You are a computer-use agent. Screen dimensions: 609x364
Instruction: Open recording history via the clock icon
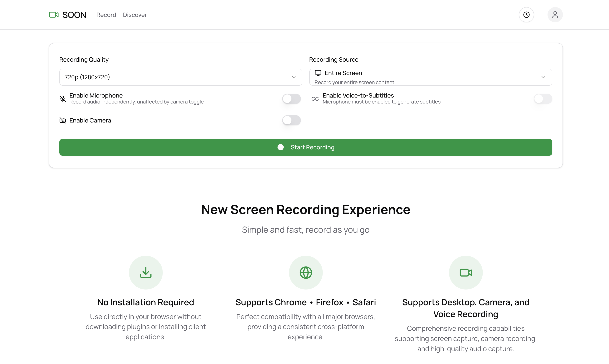coord(526,15)
